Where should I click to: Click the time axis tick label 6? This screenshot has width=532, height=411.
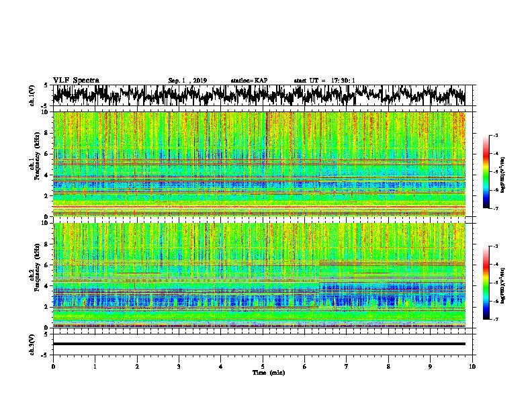tap(305, 367)
